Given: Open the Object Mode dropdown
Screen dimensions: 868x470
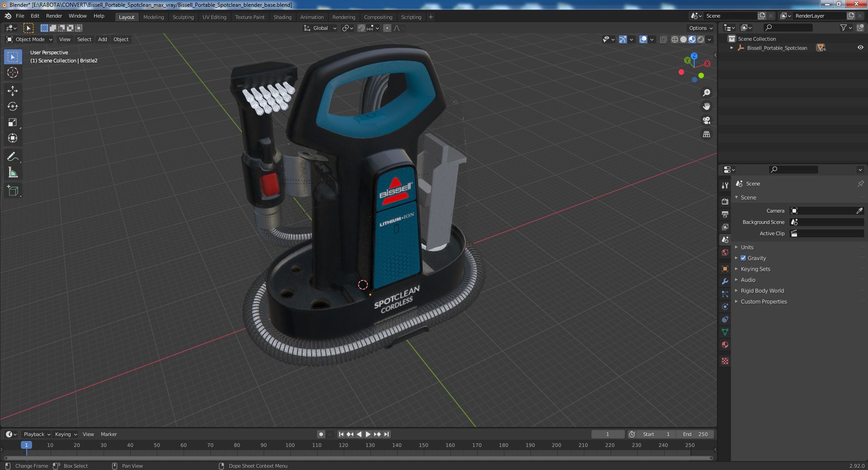Looking at the screenshot, I should click(x=29, y=39).
